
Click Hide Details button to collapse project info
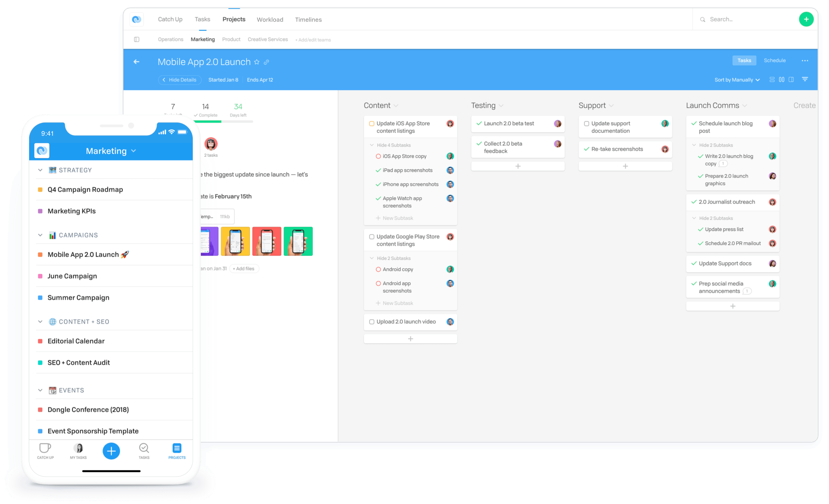click(179, 80)
